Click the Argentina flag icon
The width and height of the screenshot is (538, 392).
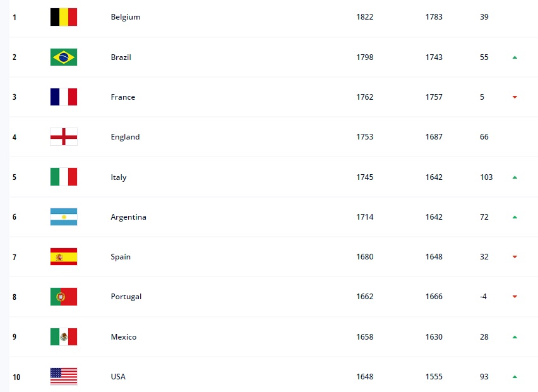coord(64,217)
